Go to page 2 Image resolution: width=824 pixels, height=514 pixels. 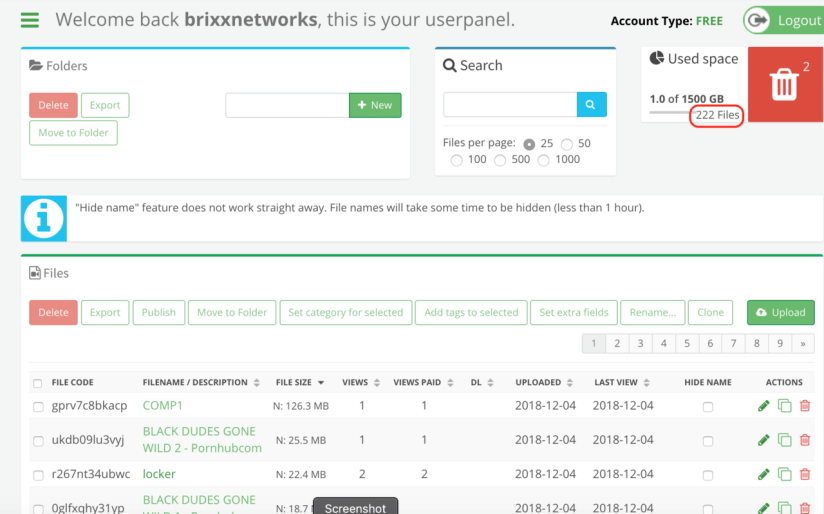(617, 343)
